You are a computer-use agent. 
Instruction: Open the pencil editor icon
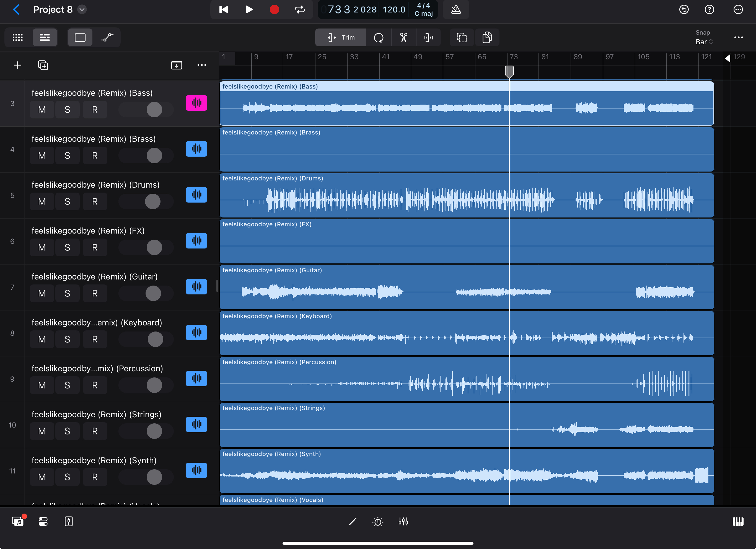coord(352,521)
